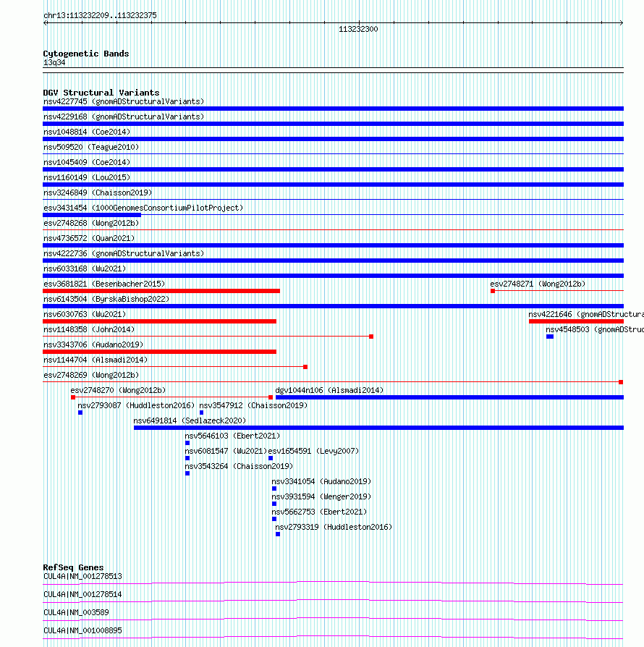Click the small blue nsv4548503 variant block
644x647 pixels.
pyautogui.click(x=550, y=337)
